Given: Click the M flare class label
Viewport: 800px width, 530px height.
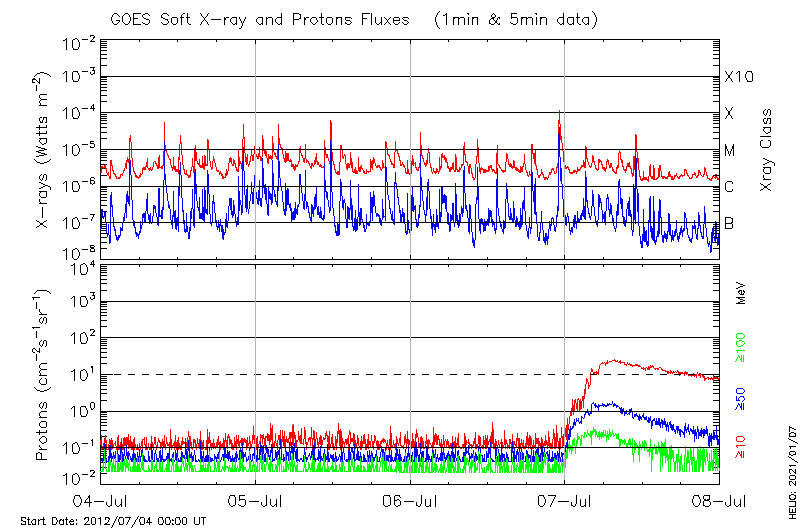Looking at the screenshot, I should point(730,150).
